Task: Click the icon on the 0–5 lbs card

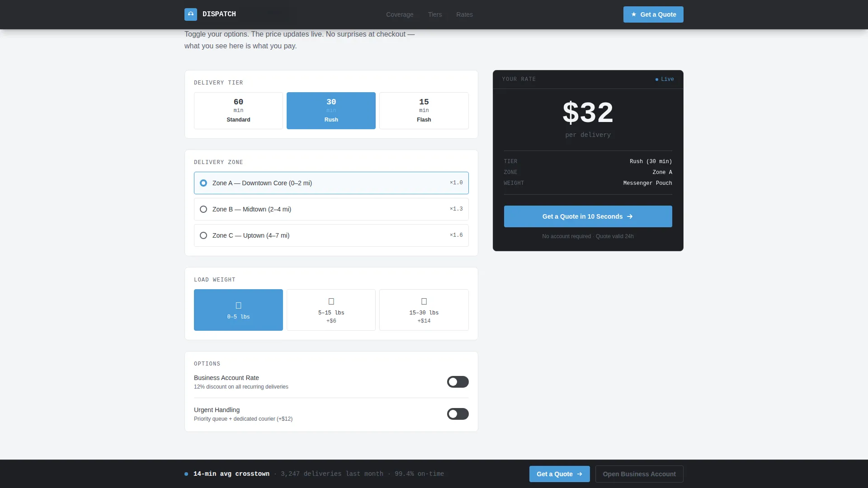Action: (239, 305)
